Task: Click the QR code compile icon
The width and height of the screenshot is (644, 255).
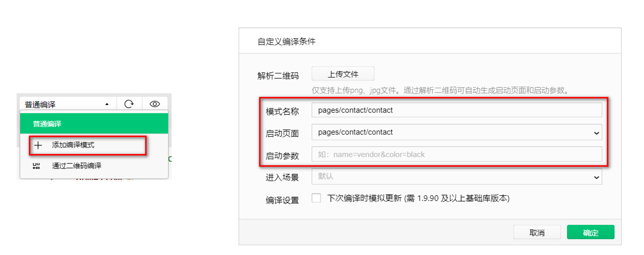Action: tap(36, 166)
